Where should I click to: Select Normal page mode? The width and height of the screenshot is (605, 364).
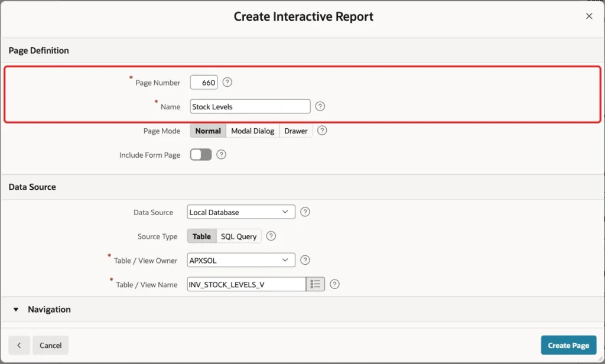208,131
